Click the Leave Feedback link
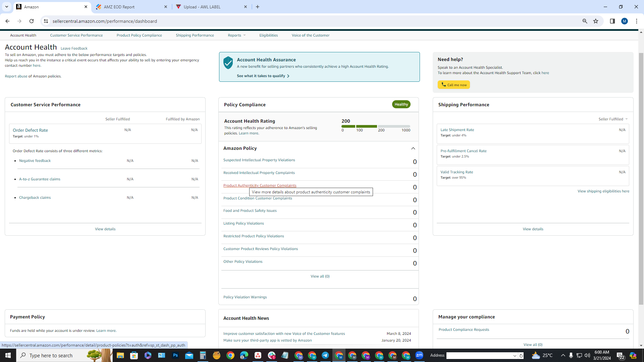The height and width of the screenshot is (362, 644). point(74,48)
